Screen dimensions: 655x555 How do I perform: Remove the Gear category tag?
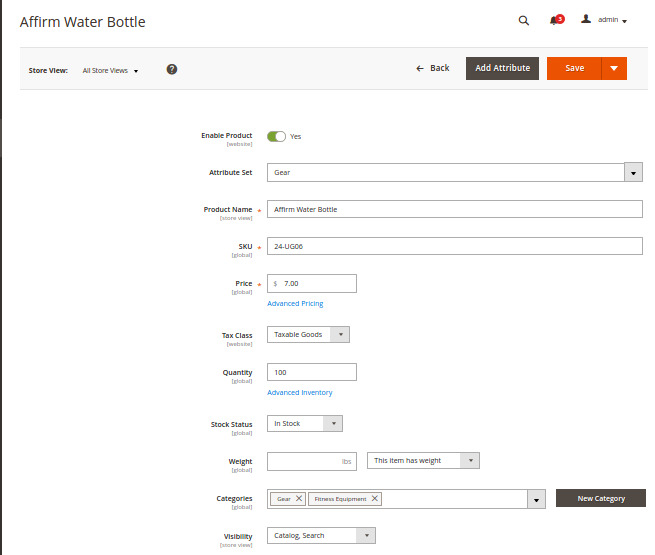299,499
